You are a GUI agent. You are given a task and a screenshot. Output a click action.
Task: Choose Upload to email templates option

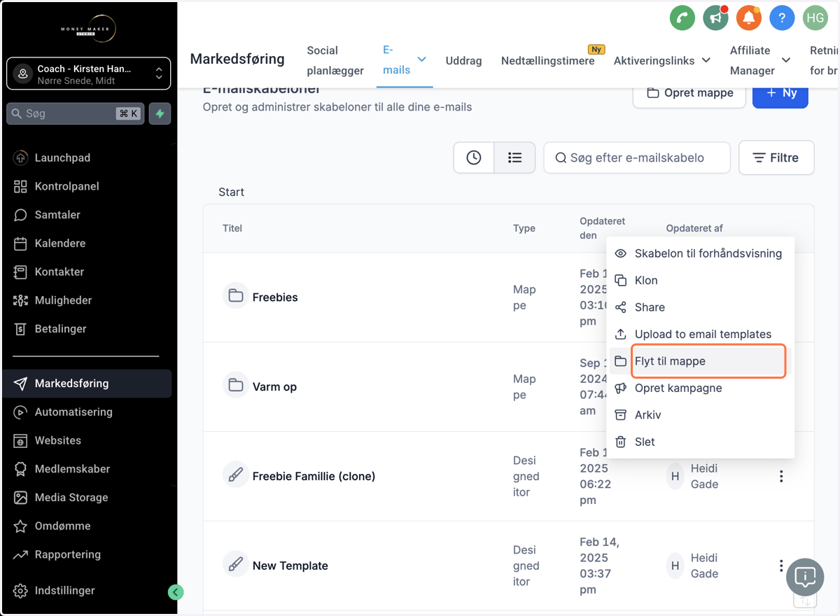click(700, 334)
